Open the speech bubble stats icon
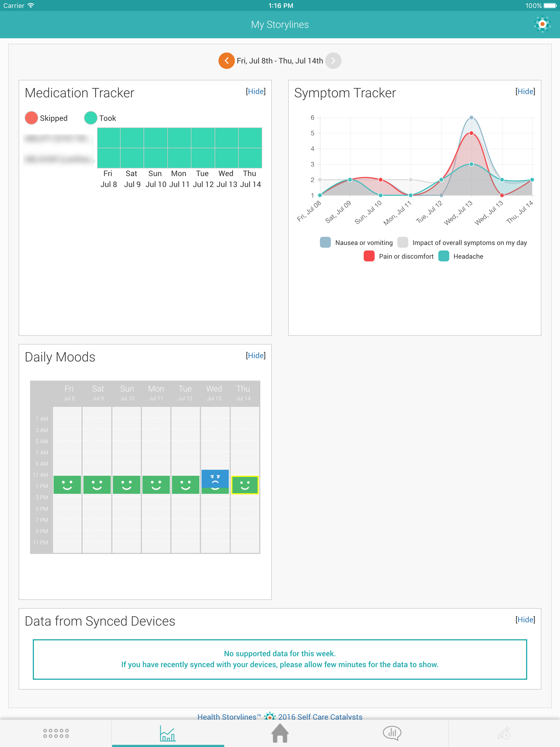This screenshot has width=560, height=747. (392, 733)
